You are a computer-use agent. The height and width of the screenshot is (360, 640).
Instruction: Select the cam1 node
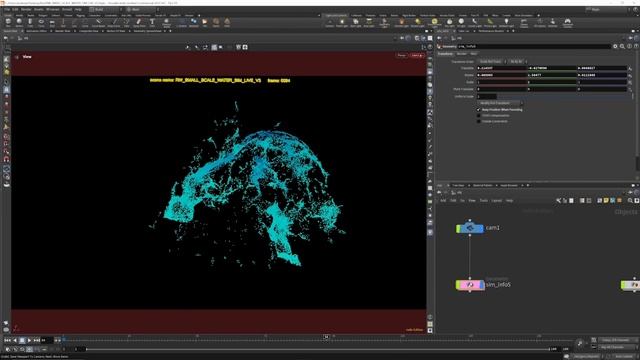click(x=470, y=228)
